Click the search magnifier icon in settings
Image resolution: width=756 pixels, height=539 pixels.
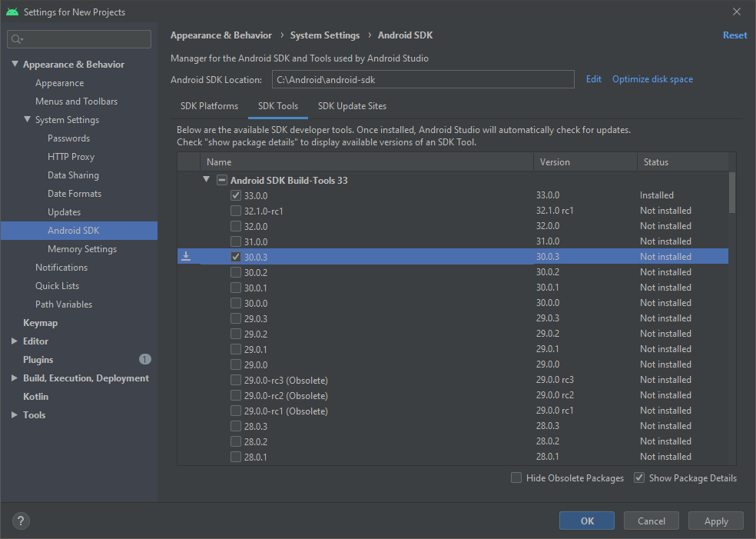pyautogui.click(x=18, y=39)
